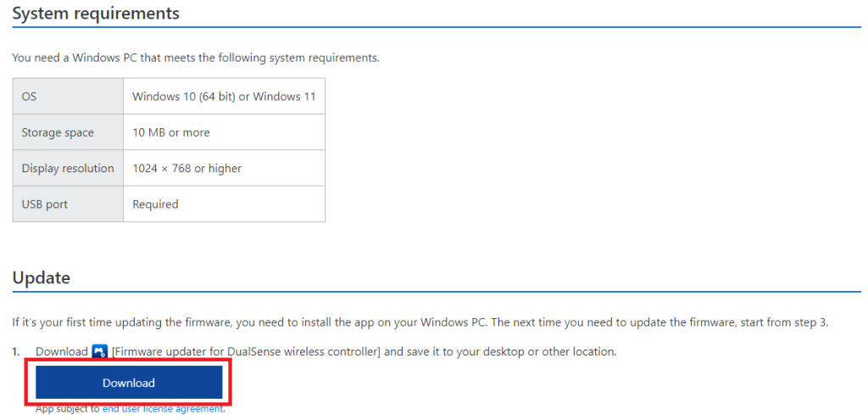Select the Display resolution label cell
The height and width of the screenshot is (420, 868).
(68, 168)
